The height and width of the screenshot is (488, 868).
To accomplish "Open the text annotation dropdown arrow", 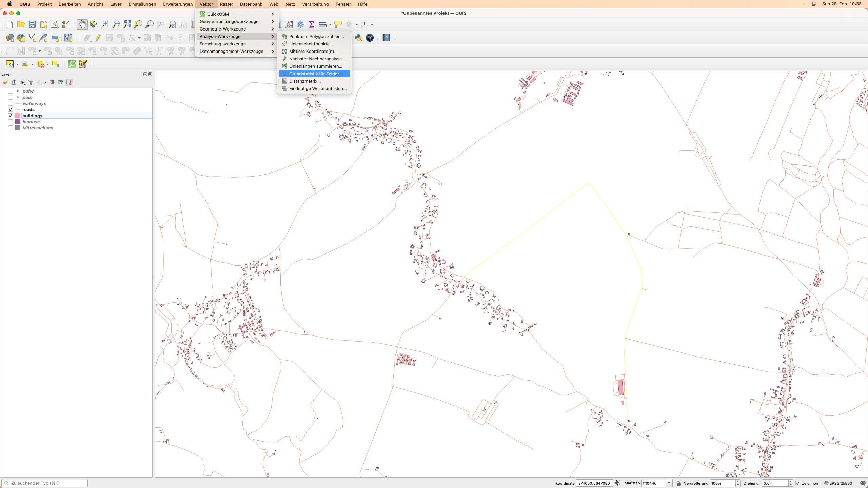I will click(x=372, y=25).
